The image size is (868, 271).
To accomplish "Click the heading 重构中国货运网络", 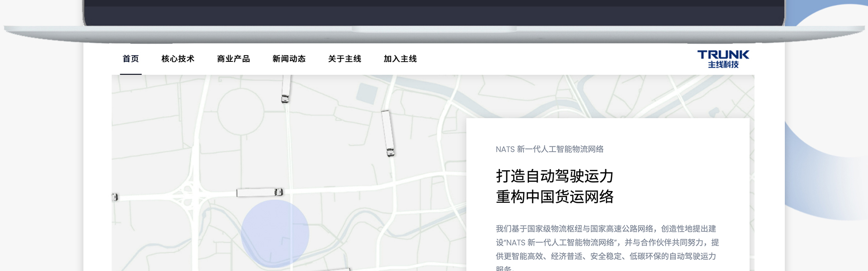I will tap(555, 197).
